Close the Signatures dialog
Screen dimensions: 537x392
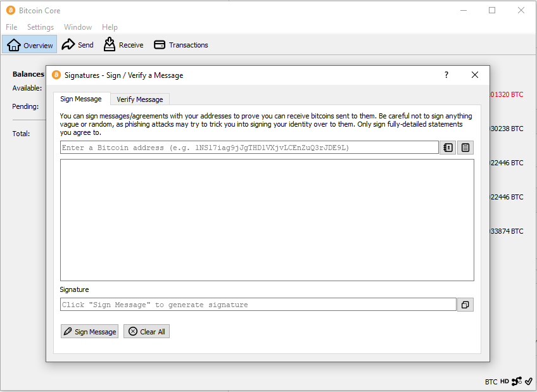[x=475, y=75]
